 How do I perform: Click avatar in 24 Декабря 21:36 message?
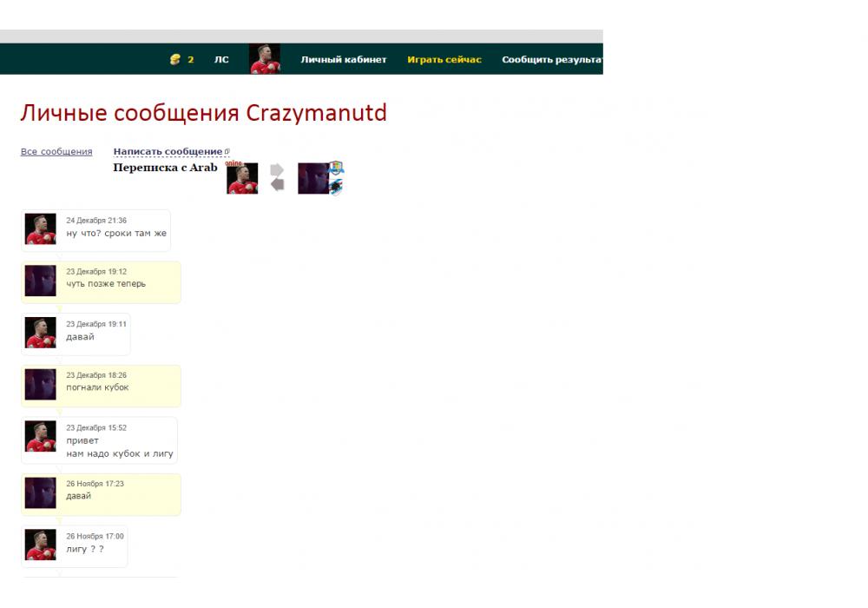tap(41, 229)
